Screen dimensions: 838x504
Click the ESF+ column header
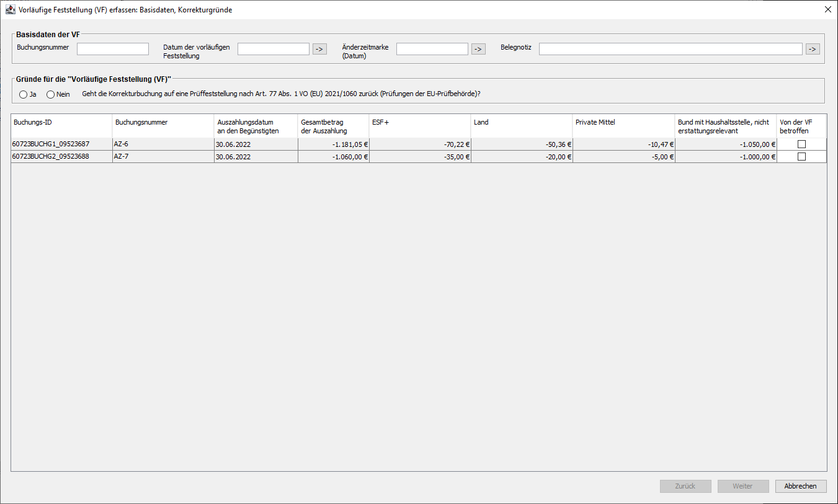click(420, 126)
